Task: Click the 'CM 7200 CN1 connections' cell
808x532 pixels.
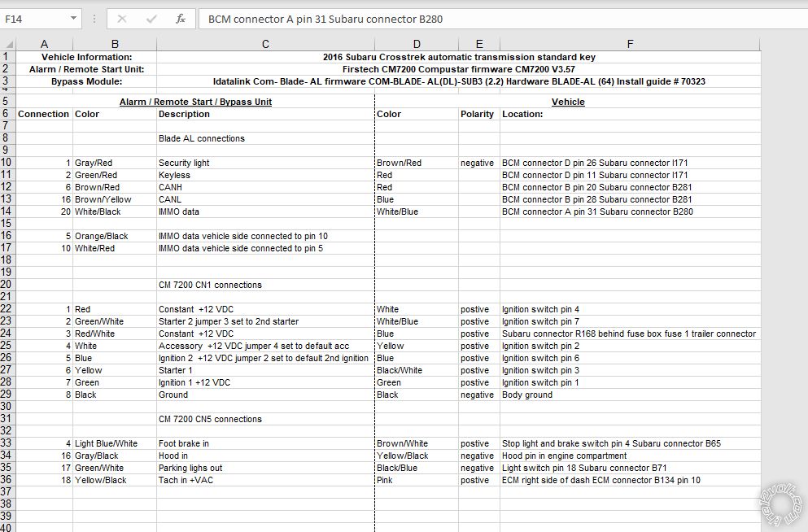Action: 265,285
